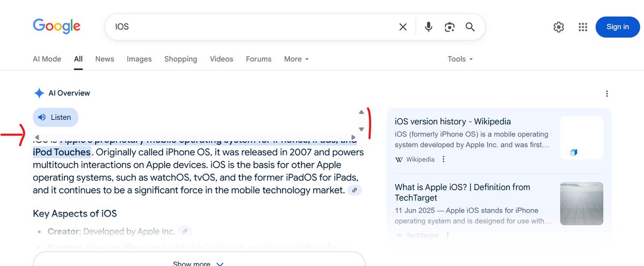The image size is (644, 266).
Task: Click the TechTarget result thumbnail image
Action: (x=582, y=204)
